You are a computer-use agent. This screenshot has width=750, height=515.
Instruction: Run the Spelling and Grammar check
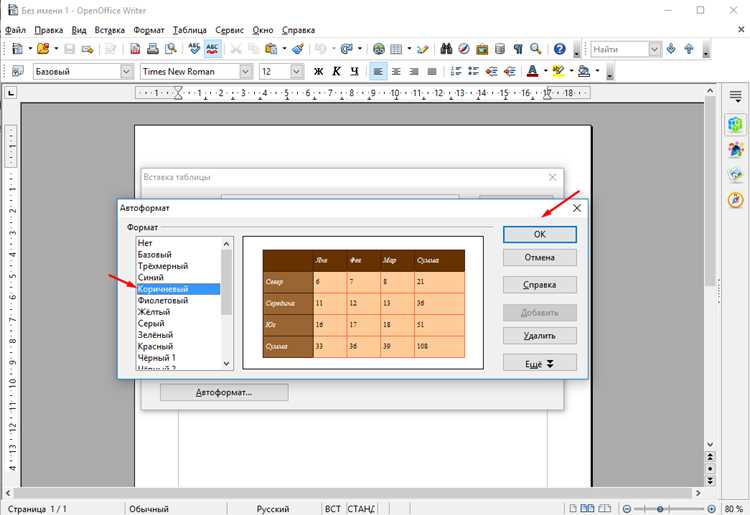tap(194, 49)
